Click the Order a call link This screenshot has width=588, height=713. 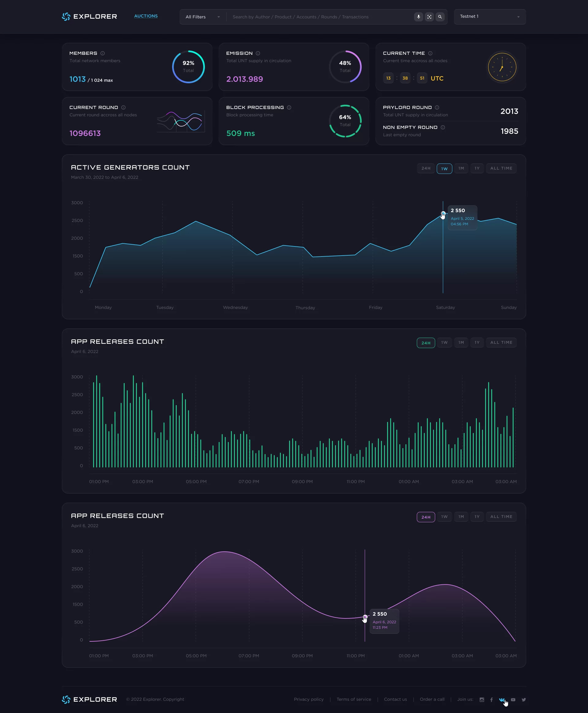[x=432, y=699]
